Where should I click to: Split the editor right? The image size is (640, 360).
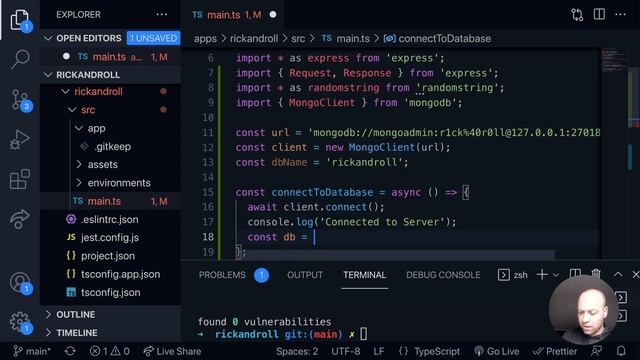point(599,14)
